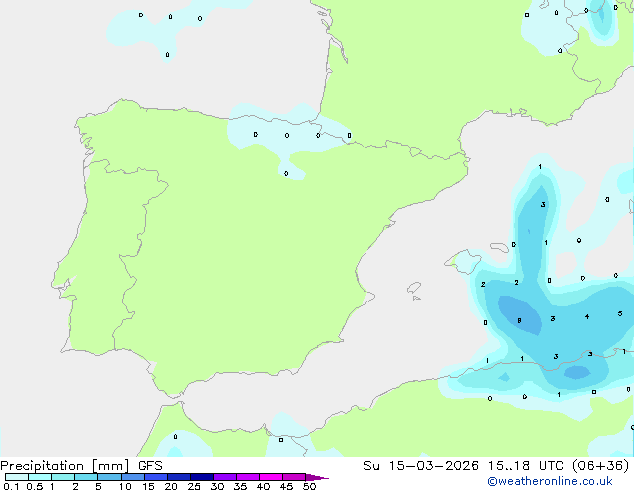The height and width of the screenshot is (490, 634).
Task: Pick the 15–20 mm legend color box
Action: coord(156,477)
